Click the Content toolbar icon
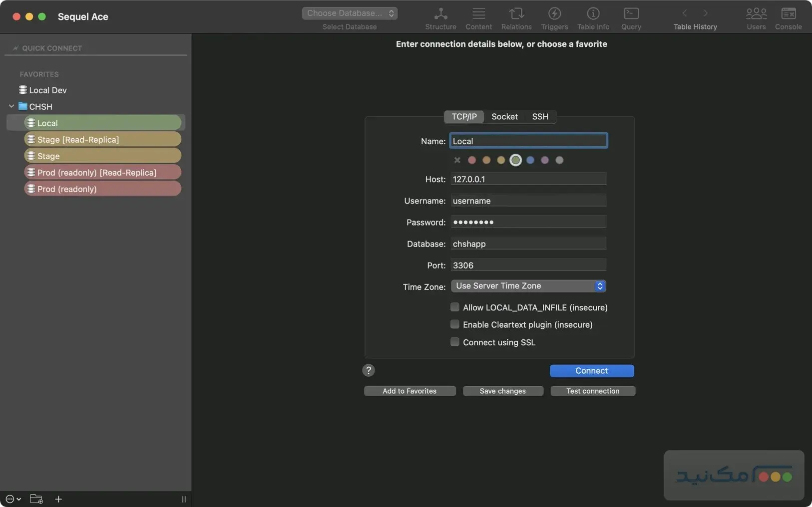812x507 pixels. [x=478, y=14]
